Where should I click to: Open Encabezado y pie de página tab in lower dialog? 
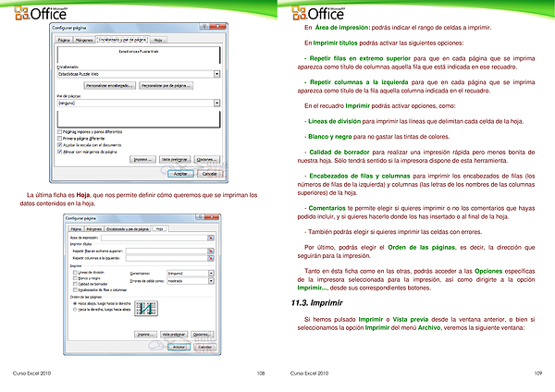(x=128, y=229)
